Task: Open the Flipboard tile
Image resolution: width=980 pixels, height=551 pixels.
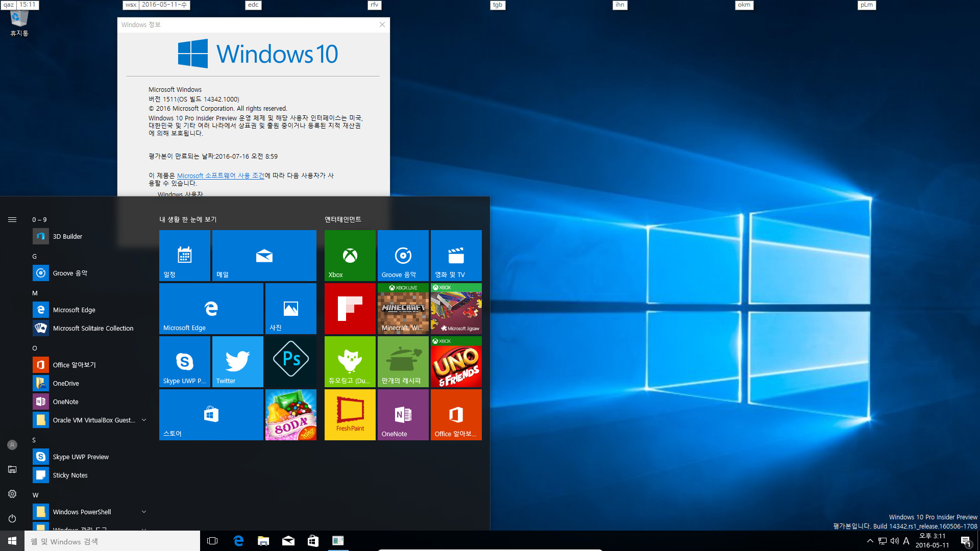Action: pos(350,309)
